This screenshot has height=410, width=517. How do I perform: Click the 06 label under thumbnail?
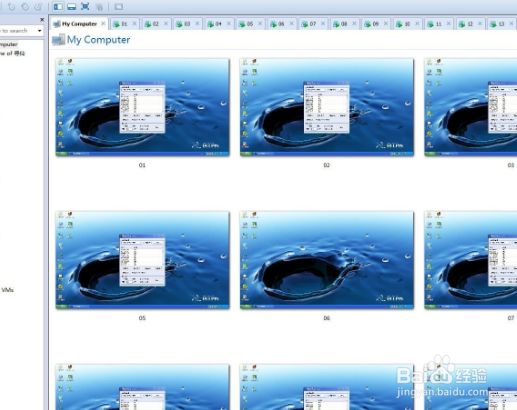327,318
